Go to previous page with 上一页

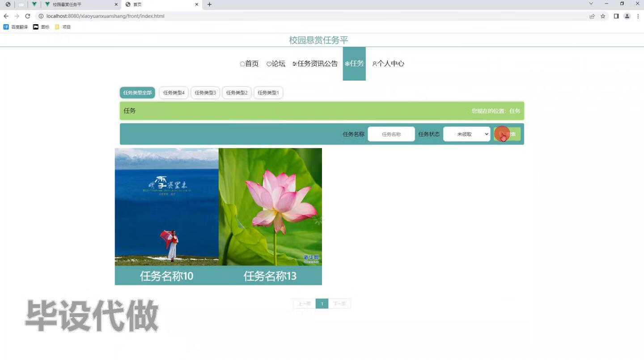point(304,304)
